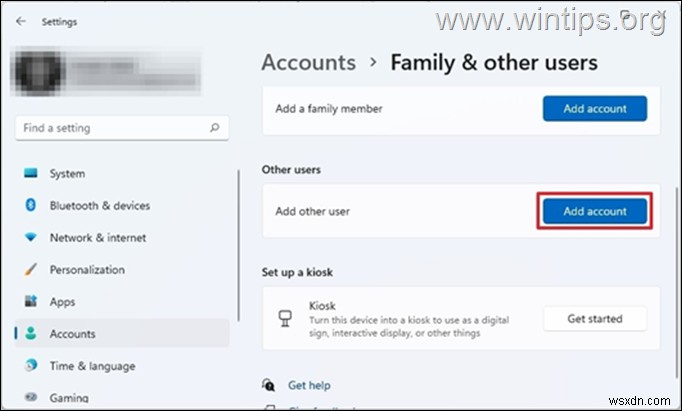Open Bluetooth & devices icon

(x=29, y=206)
